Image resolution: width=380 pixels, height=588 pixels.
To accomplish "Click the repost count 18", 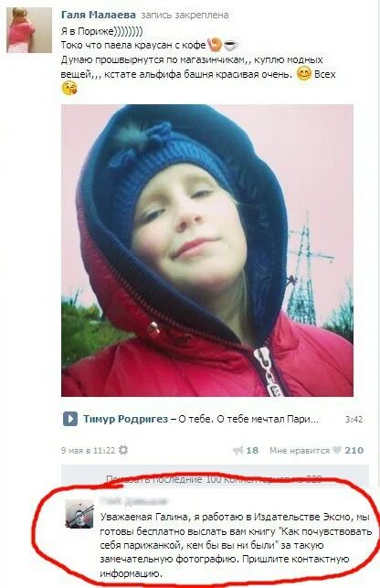I will 252,451.
